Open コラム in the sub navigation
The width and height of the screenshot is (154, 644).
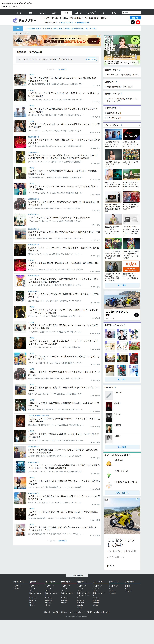(x=65, y=18)
